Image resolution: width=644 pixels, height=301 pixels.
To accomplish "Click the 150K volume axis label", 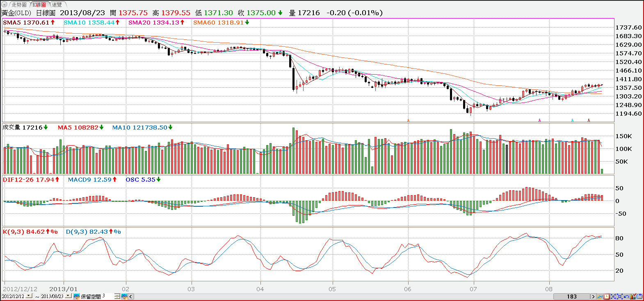I will click(623, 136).
